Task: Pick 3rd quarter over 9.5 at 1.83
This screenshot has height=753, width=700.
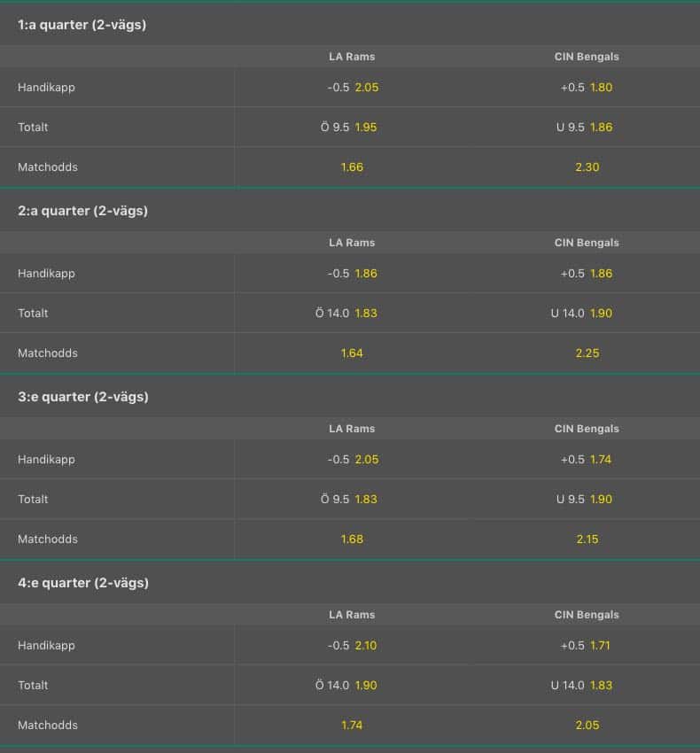Action: coord(352,500)
